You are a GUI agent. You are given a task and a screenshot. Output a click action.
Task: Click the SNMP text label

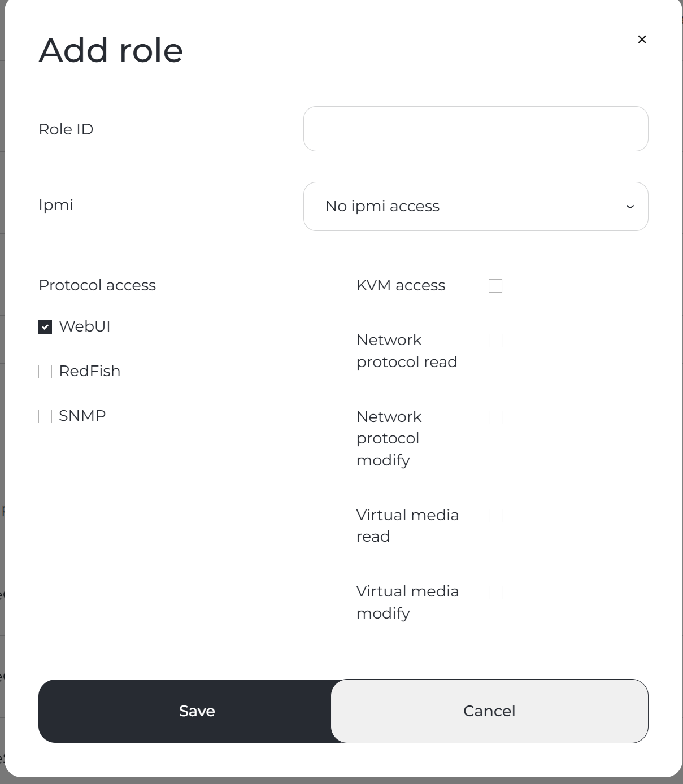(x=82, y=416)
